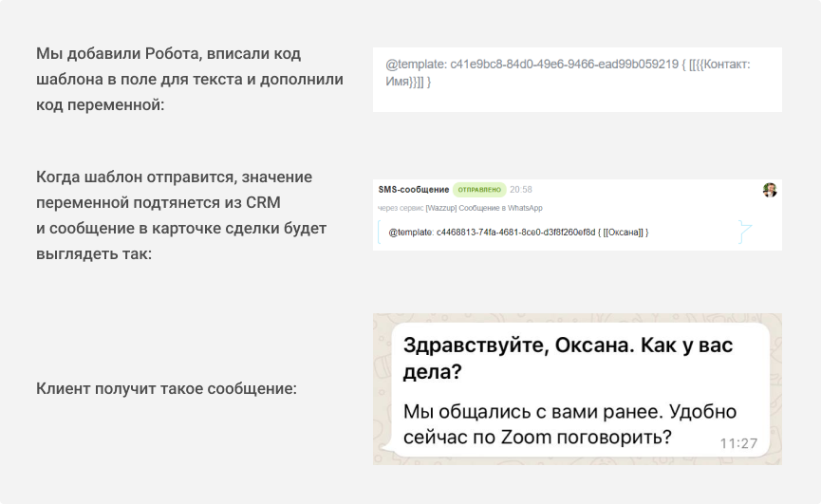Click the 11:27 timestamp in the WhatsApp bubble
Image resolution: width=821 pixels, height=504 pixels.
click(738, 443)
